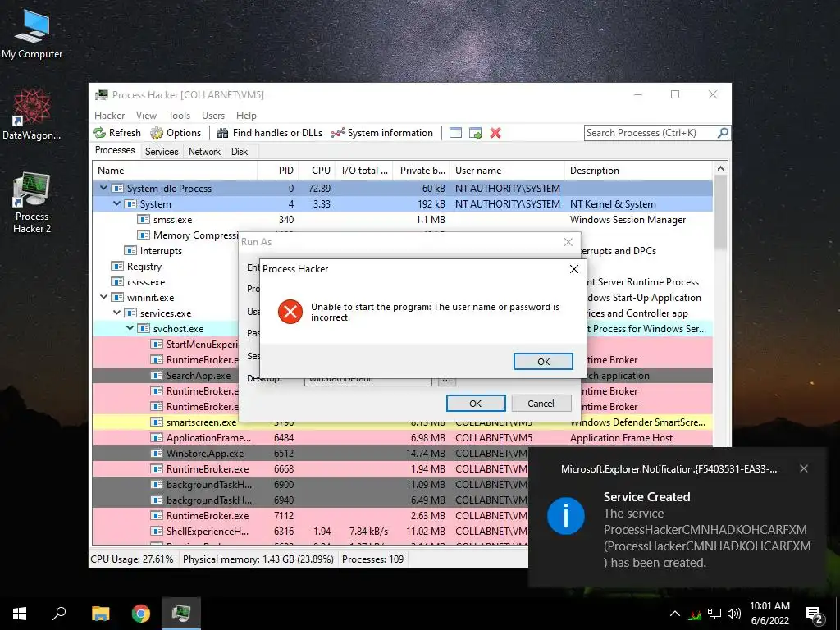Switch to the Services tab

162,152
